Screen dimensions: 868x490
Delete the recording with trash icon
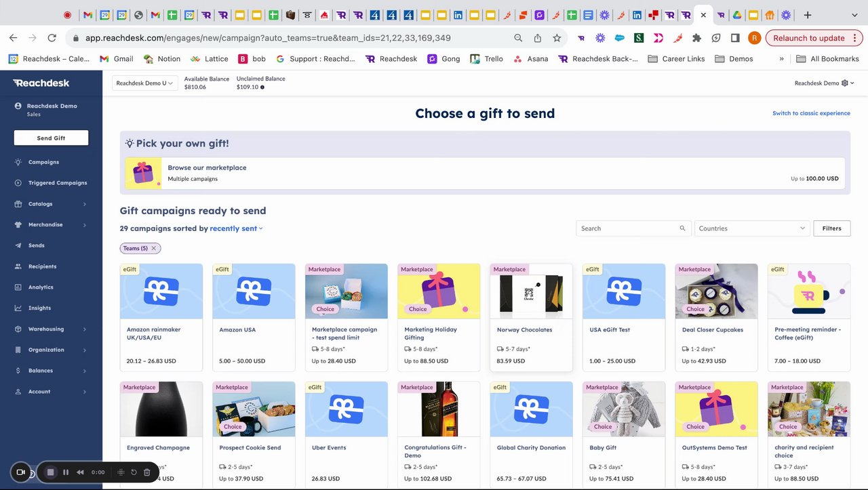point(147,472)
